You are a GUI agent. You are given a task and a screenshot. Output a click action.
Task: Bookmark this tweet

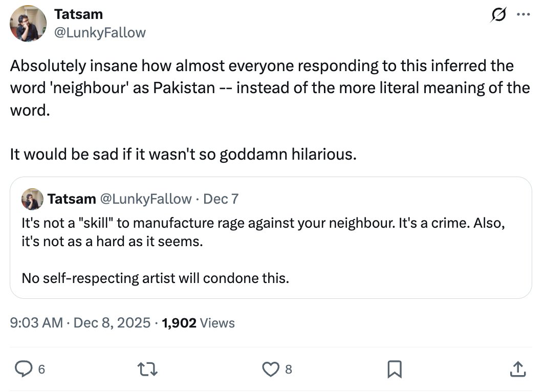pyautogui.click(x=394, y=368)
